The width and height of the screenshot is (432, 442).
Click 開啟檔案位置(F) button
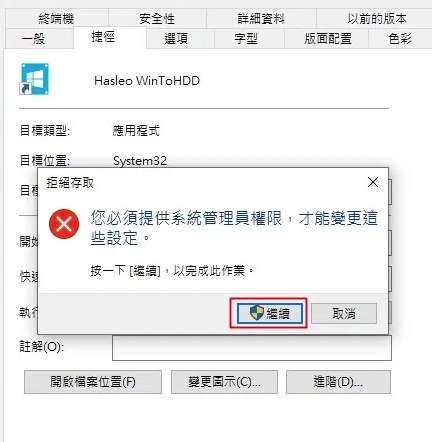93,382
